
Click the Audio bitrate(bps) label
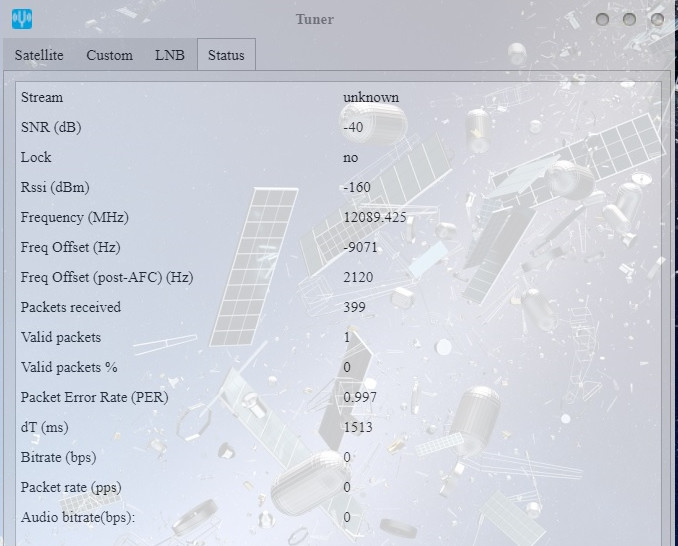(77, 517)
